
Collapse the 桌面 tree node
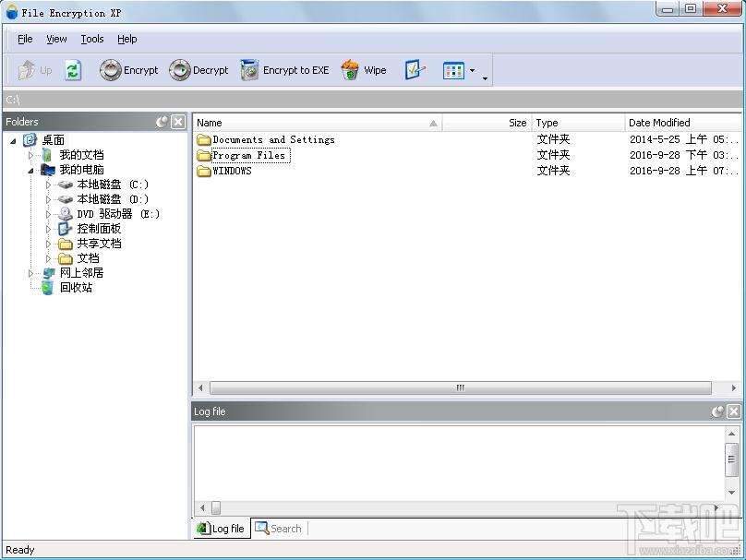tap(13, 141)
